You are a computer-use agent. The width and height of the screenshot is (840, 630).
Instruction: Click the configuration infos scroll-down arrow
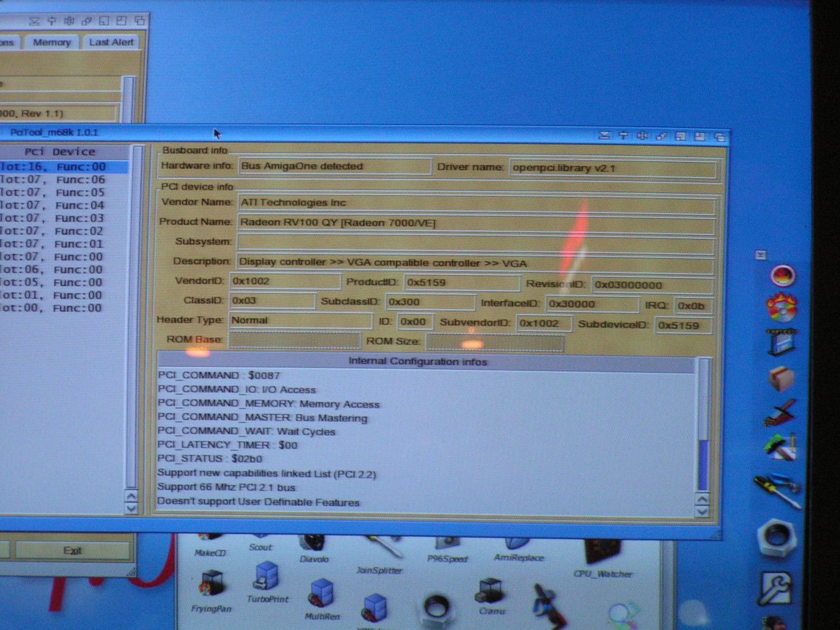(x=702, y=512)
